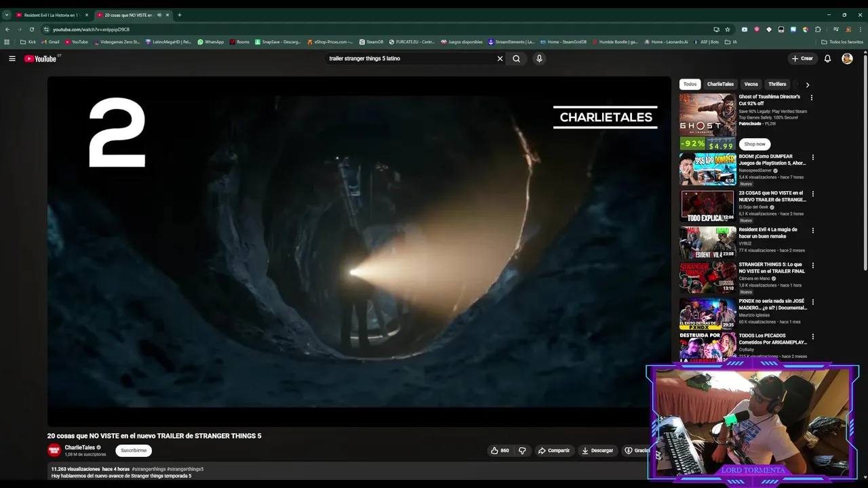Image resolution: width=868 pixels, height=488 pixels.
Task: Open the account avatar menu on YouTube
Action: tap(847, 59)
